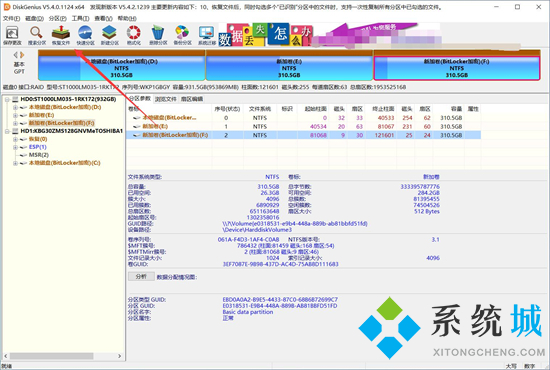Click the data loss banner advertisement

tap(266, 35)
